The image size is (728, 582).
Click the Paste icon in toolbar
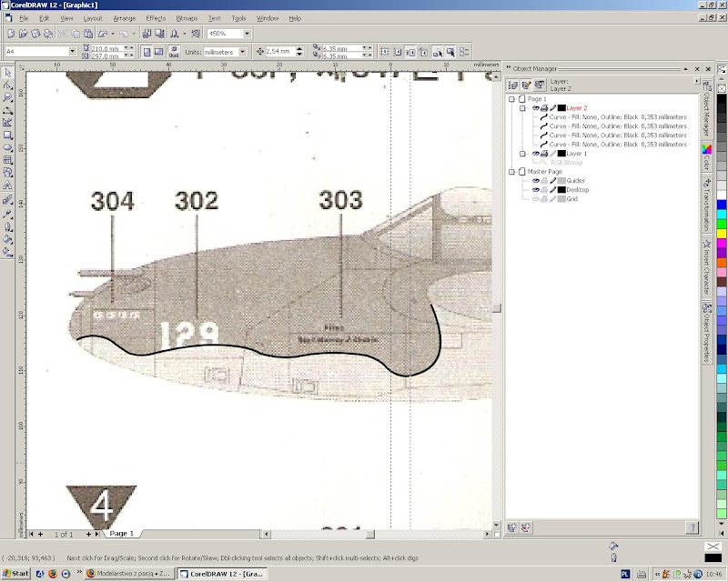[88, 34]
